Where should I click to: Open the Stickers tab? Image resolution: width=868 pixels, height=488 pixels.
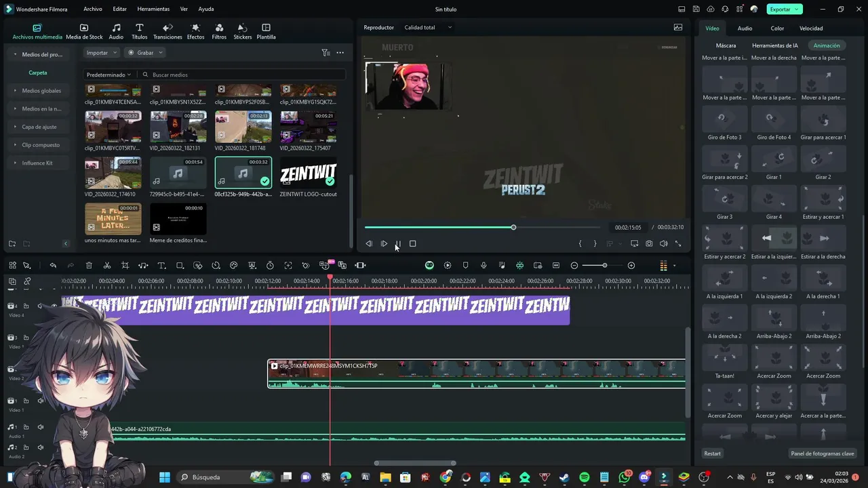(x=242, y=31)
